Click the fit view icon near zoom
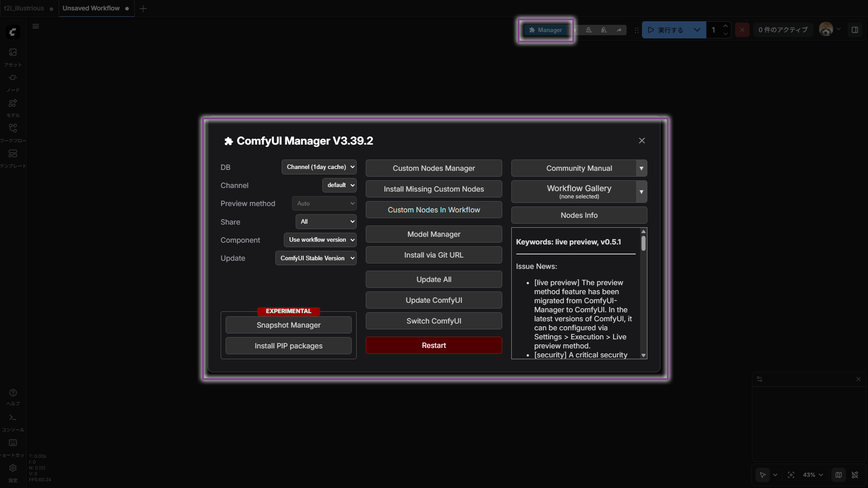 click(x=791, y=475)
